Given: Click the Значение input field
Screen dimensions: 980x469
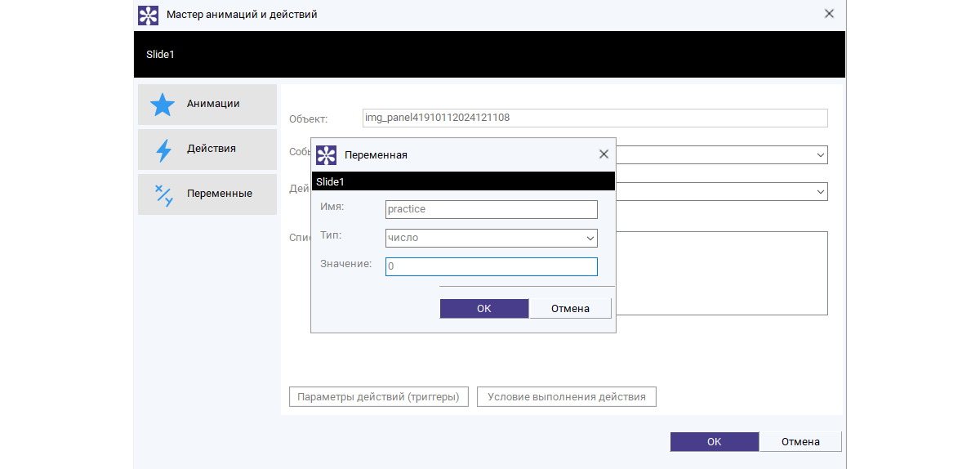Looking at the screenshot, I should tap(492, 267).
